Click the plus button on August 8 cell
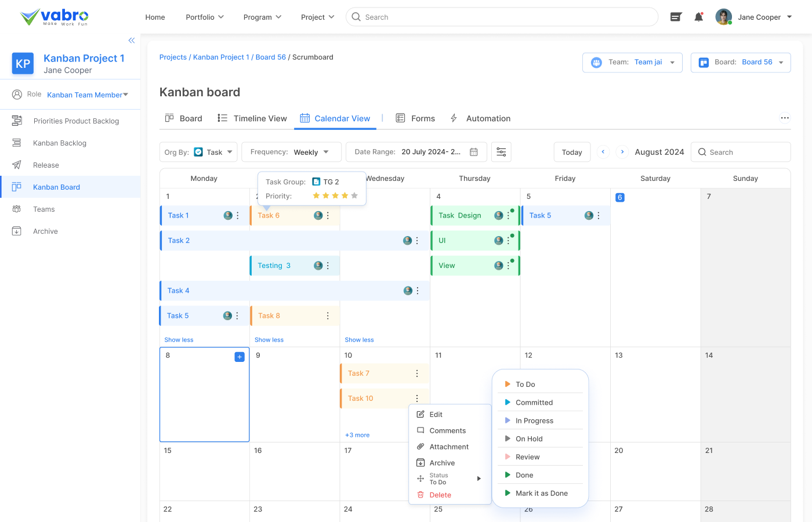The image size is (812, 522). pos(240,357)
